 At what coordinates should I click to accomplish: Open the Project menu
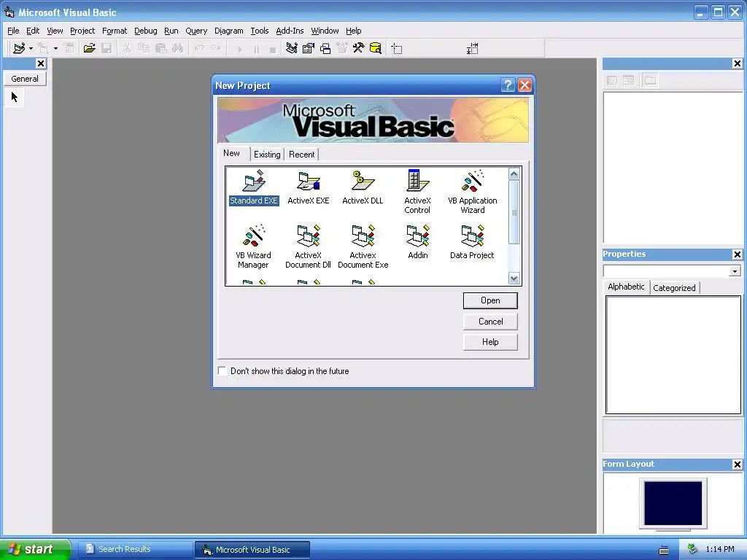click(x=82, y=31)
